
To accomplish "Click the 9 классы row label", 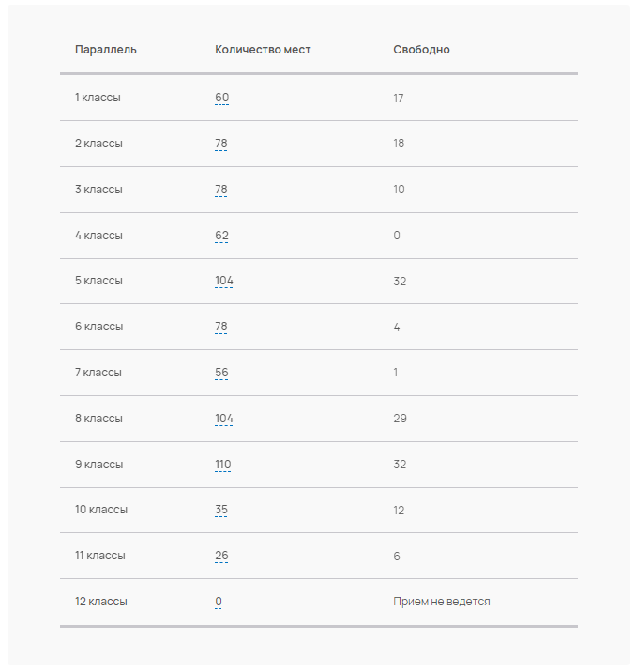I will 98,465.
